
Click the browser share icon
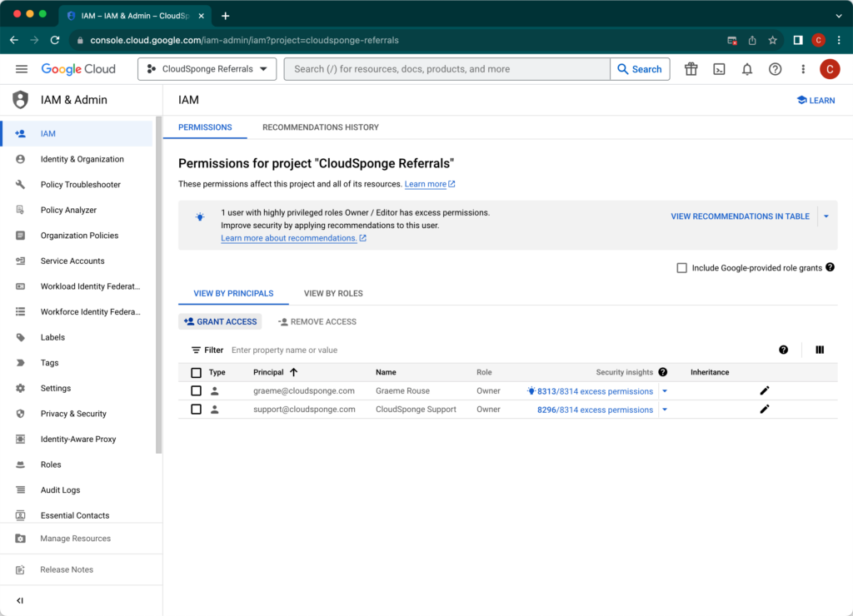tap(752, 40)
